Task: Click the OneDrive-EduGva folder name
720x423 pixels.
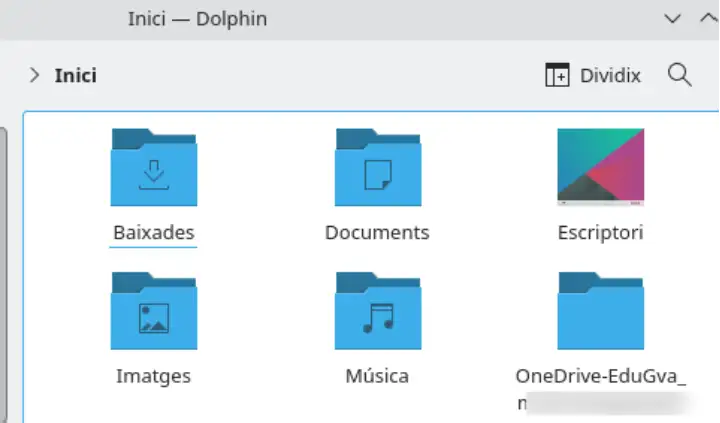Action: [600, 377]
